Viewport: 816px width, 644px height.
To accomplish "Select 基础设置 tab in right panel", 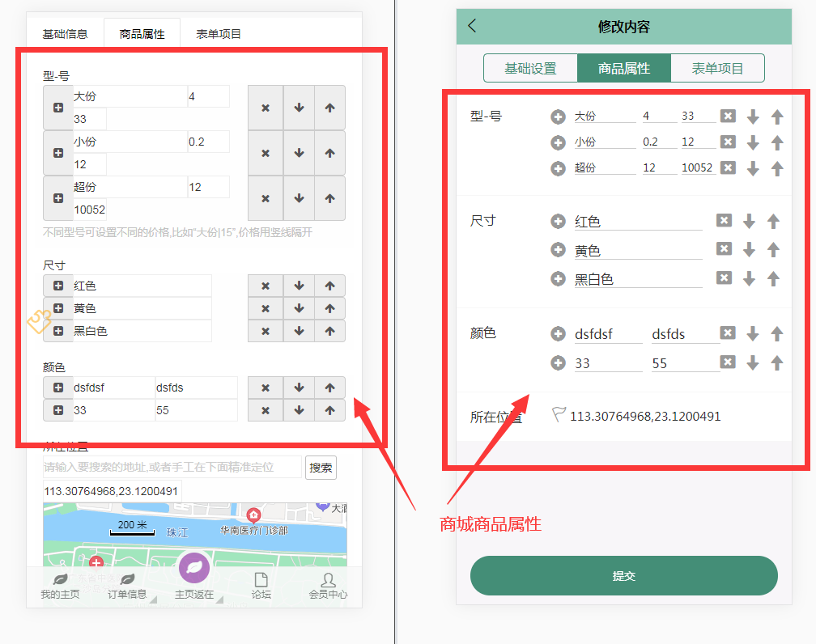I will click(x=530, y=69).
